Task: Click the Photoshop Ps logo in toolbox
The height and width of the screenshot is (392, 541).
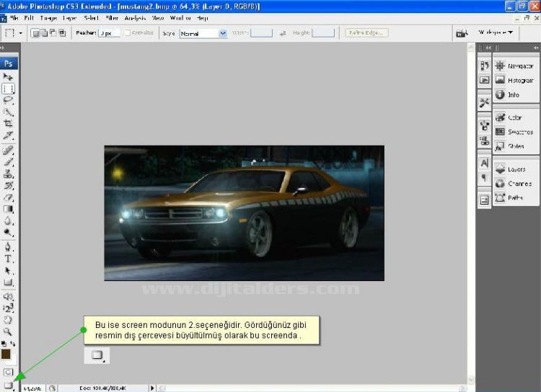Action: click(8, 63)
